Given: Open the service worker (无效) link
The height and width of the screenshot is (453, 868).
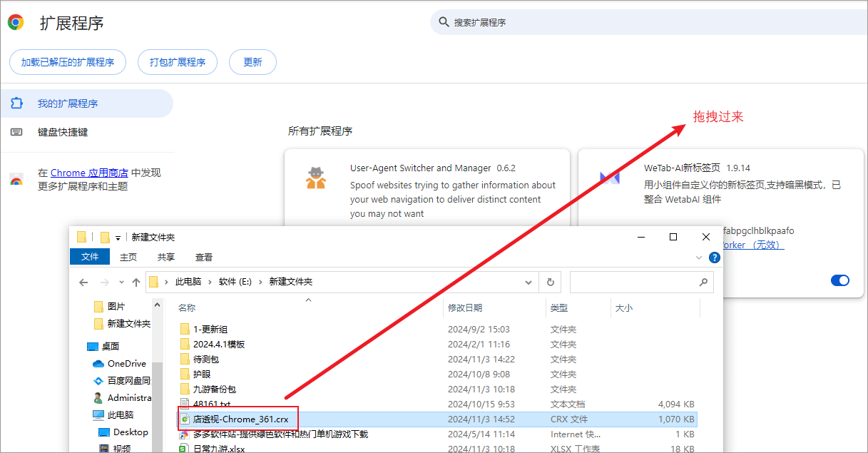Looking at the screenshot, I should (753, 245).
